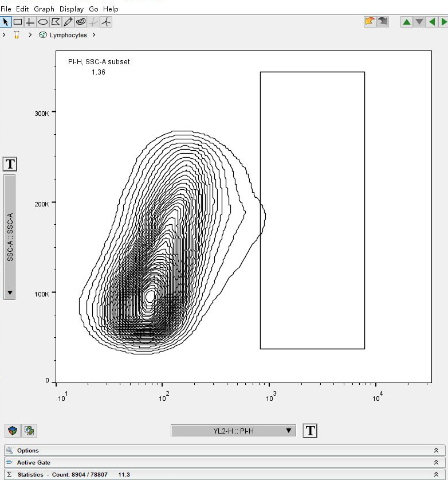Open the Display menu

click(x=72, y=9)
